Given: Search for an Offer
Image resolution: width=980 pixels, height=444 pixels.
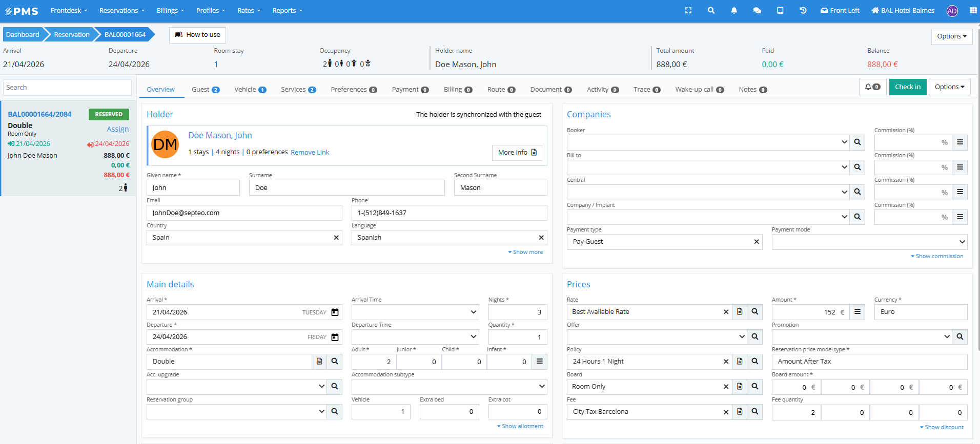Looking at the screenshot, I should [755, 337].
